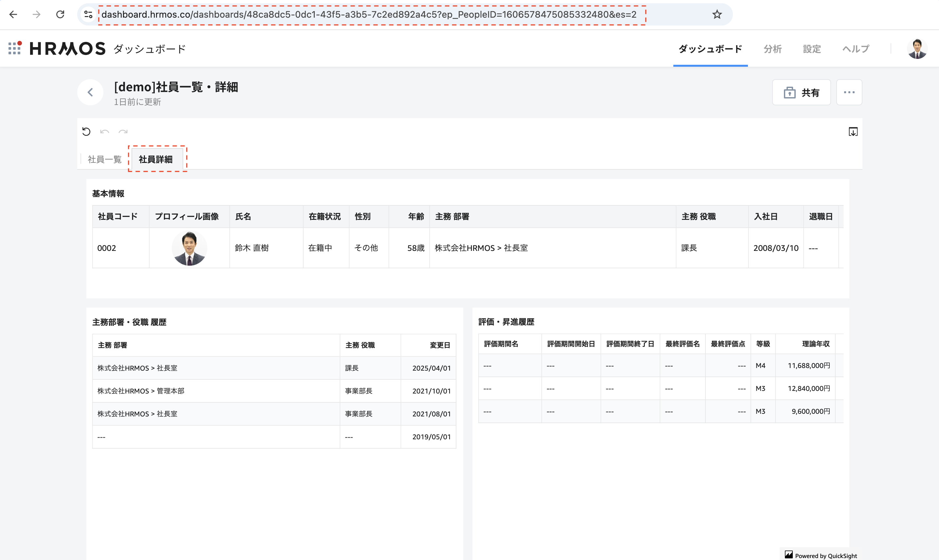The width and height of the screenshot is (939, 560).
Task: Open site permissions from the address bar icon
Action: click(88, 14)
